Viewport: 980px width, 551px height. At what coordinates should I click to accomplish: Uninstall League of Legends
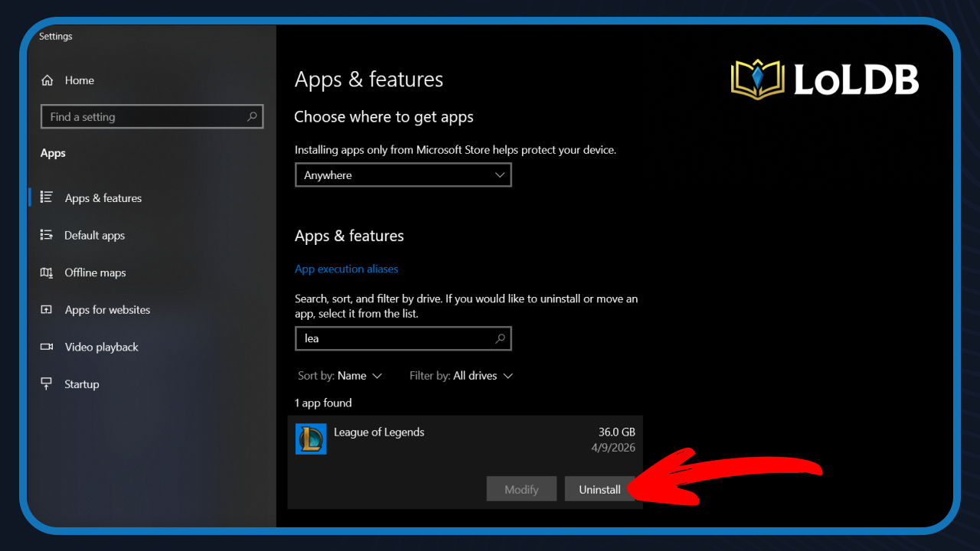pyautogui.click(x=599, y=489)
